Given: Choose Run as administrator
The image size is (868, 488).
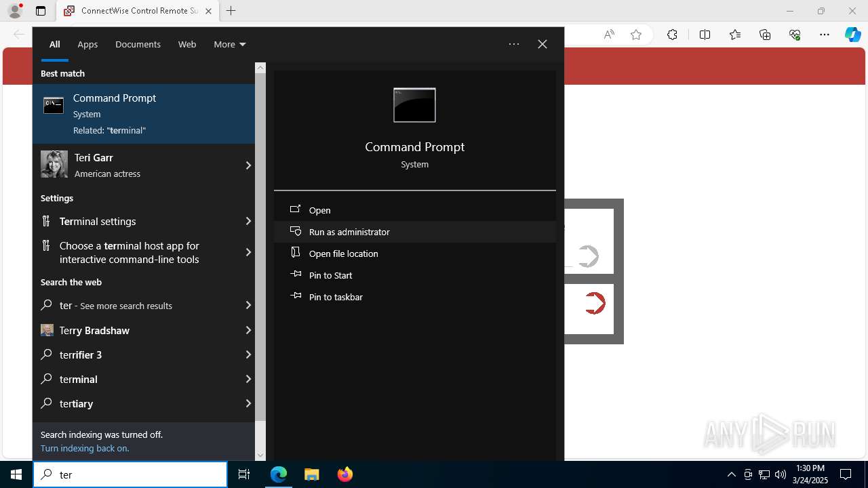Looking at the screenshot, I should pos(415,232).
